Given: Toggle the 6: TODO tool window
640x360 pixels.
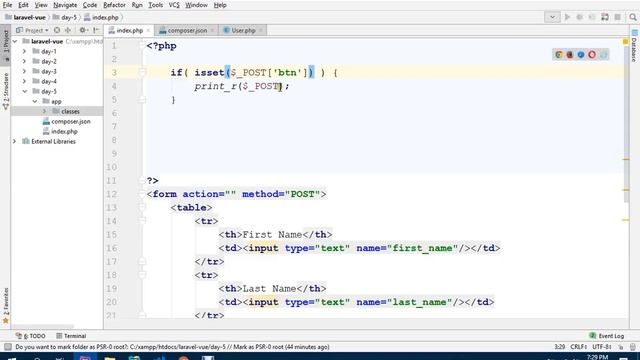Looking at the screenshot, I should click(x=31, y=336).
